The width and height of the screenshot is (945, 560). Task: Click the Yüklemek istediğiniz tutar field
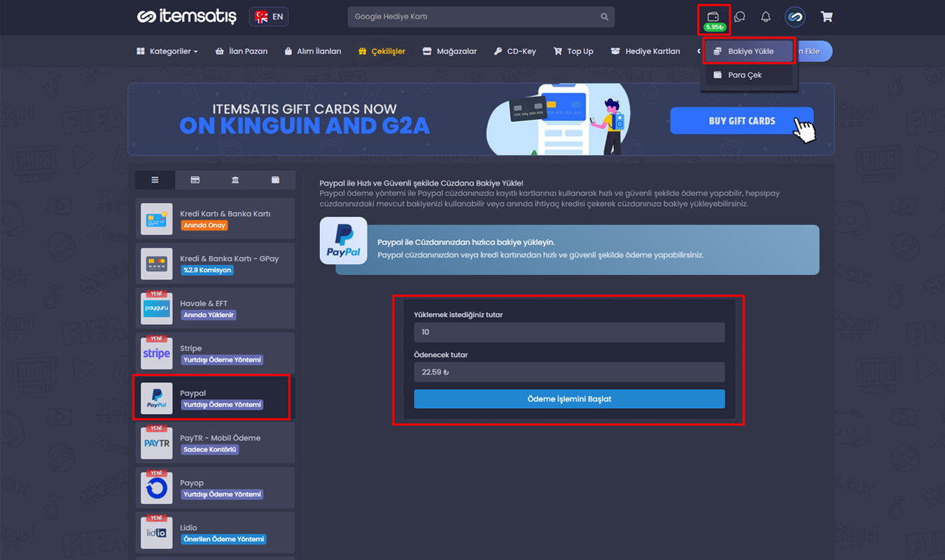569,332
